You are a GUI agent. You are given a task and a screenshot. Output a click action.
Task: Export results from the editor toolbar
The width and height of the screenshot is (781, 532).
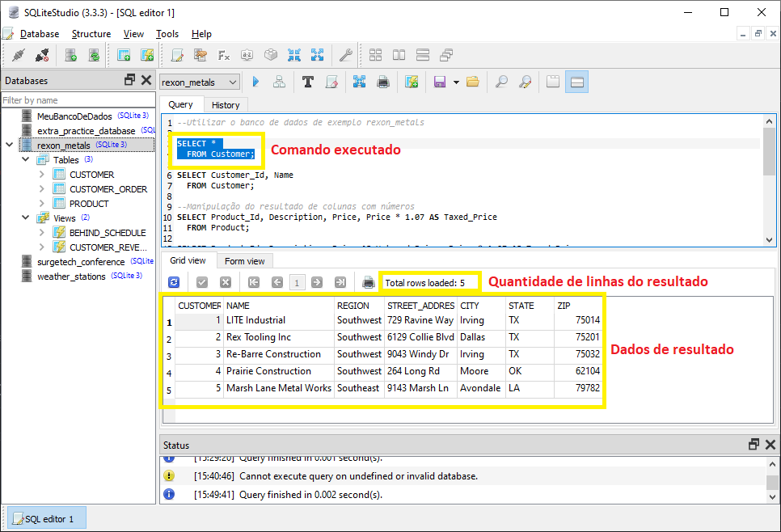tap(359, 82)
